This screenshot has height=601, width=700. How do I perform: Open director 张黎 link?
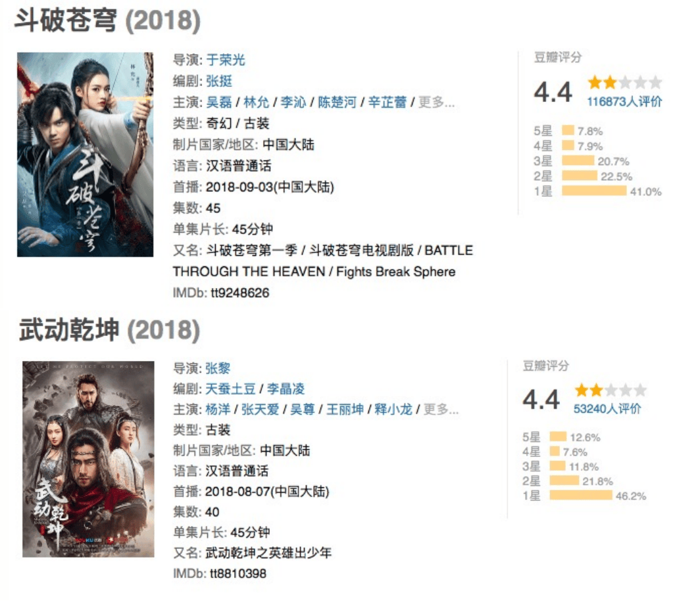point(218,368)
